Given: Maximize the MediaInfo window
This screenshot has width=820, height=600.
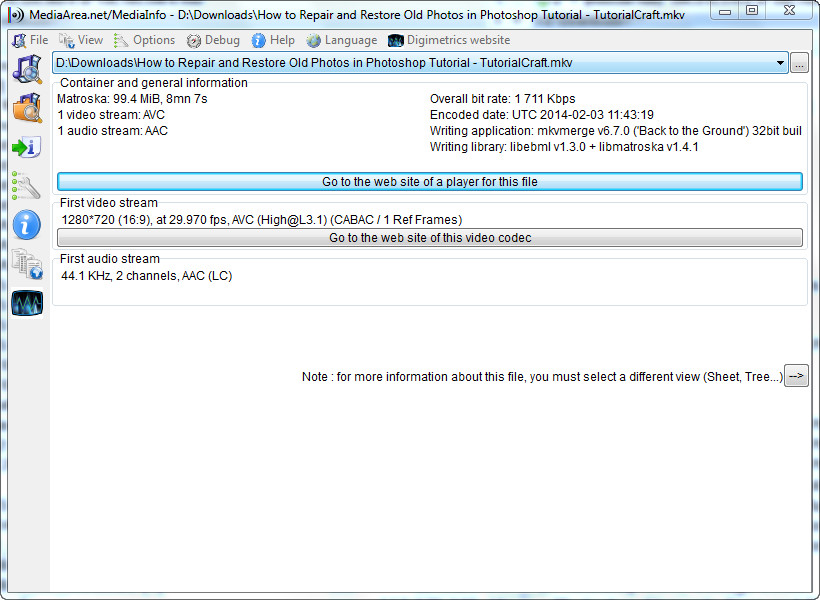Looking at the screenshot, I should click(x=752, y=10).
